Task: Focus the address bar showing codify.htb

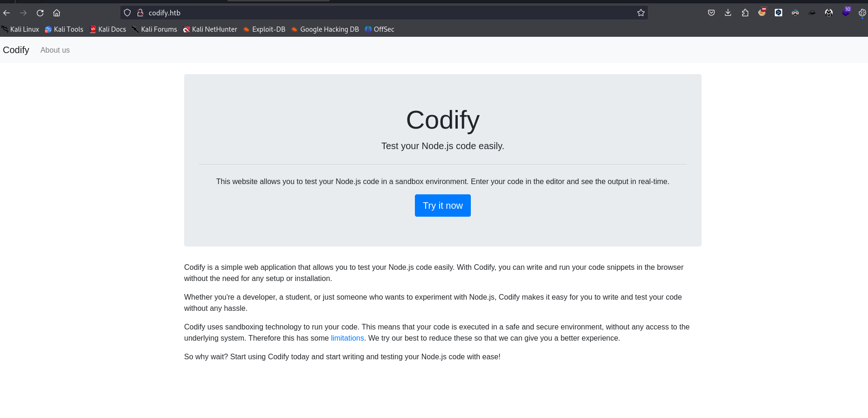Action: point(373,13)
